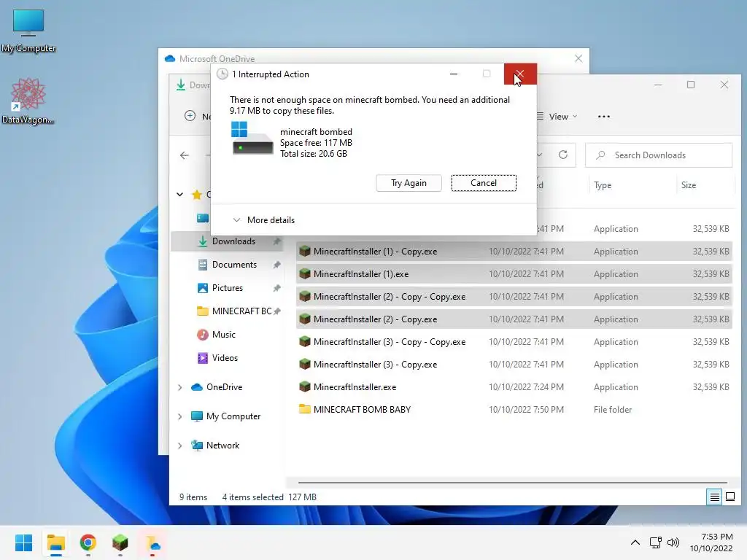
Task: Show hidden system tray icons
Action: pos(635,542)
